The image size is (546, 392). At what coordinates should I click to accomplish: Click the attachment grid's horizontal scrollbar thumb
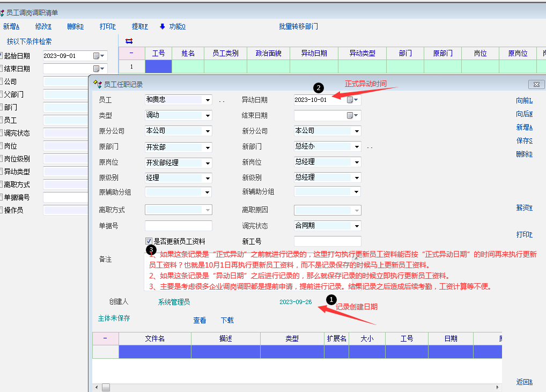pos(106,387)
